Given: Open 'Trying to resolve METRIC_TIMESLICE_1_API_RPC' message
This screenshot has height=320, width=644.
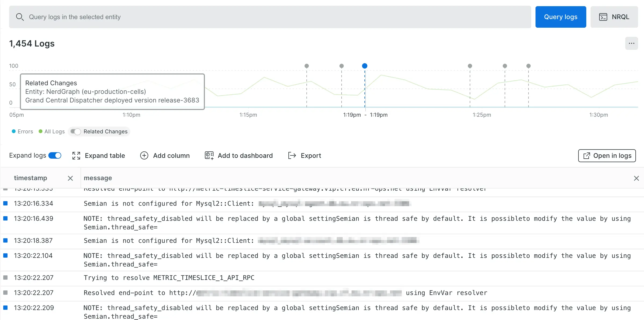Looking at the screenshot, I should (169, 278).
